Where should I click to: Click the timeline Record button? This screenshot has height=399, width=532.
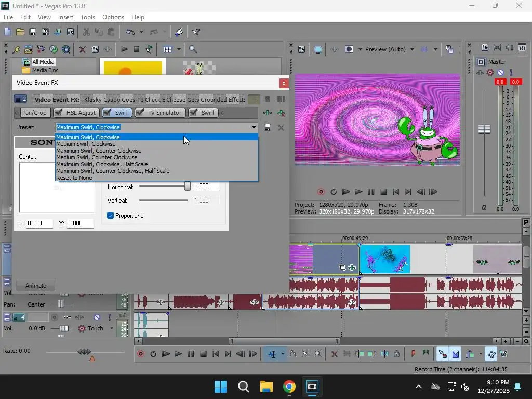(141, 354)
